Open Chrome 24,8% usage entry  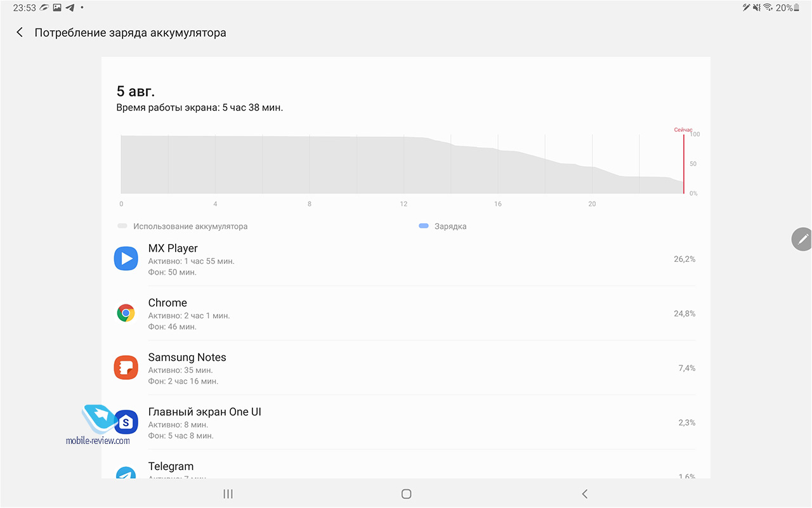tap(406, 314)
